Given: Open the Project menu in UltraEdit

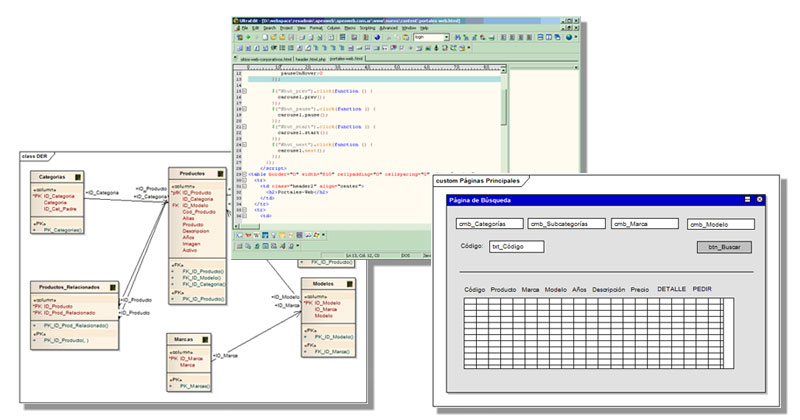Looking at the screenshot, I should pos(286,28).
